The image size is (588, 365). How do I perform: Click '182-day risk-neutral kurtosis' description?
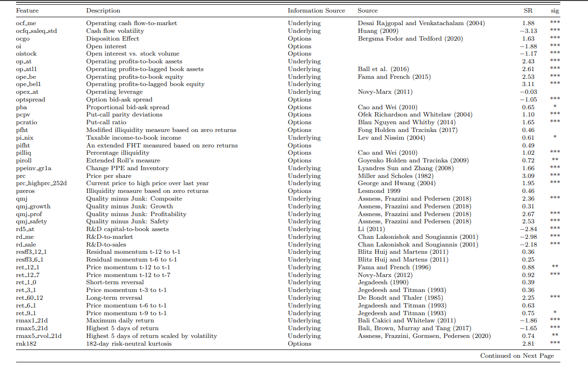point(129,344)
